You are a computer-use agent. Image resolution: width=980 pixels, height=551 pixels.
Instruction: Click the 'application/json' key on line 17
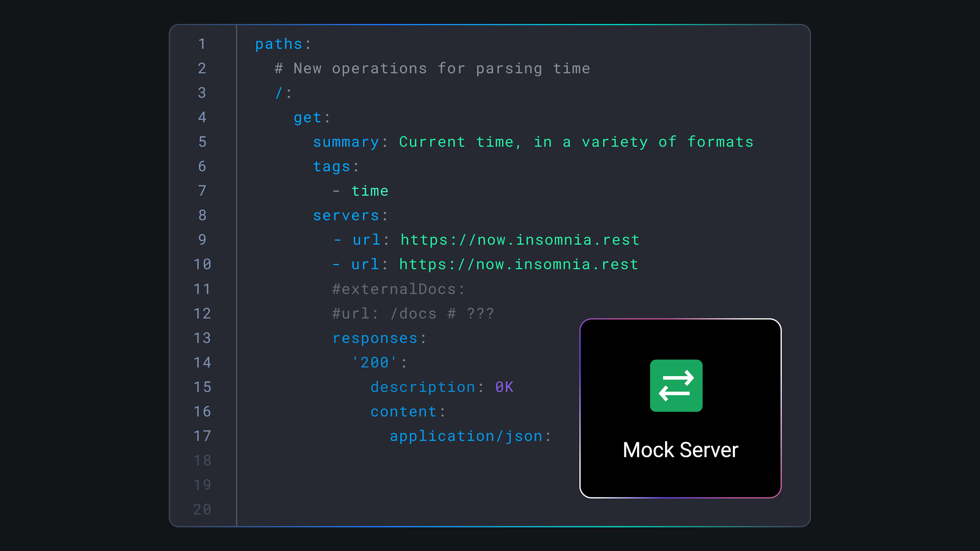(x=466, y=436)
